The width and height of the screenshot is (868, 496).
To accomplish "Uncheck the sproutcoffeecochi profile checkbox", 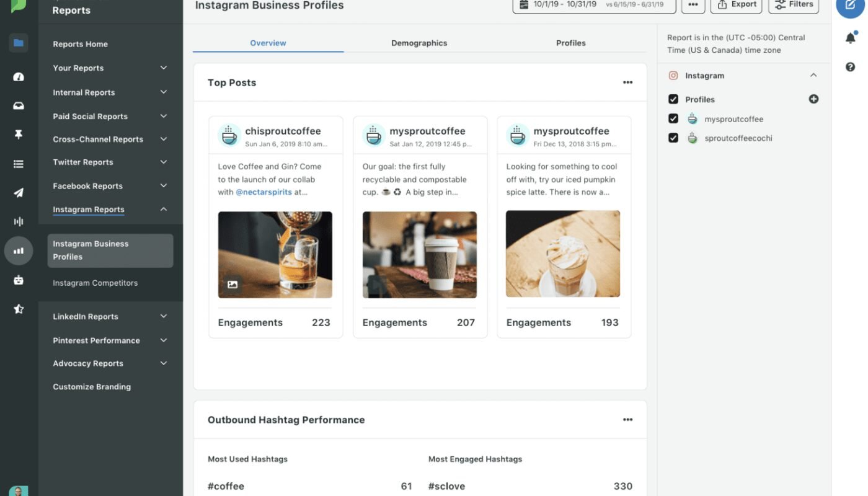I will [x=673, y=138].
